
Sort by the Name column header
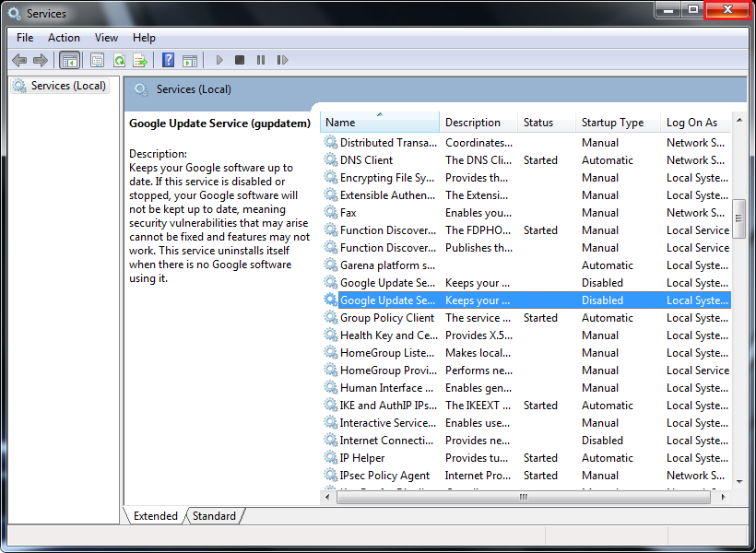tap(380, 123)
